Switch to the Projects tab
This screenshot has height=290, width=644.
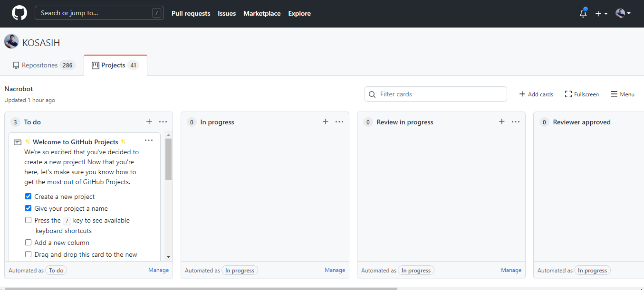click(115, 65)
